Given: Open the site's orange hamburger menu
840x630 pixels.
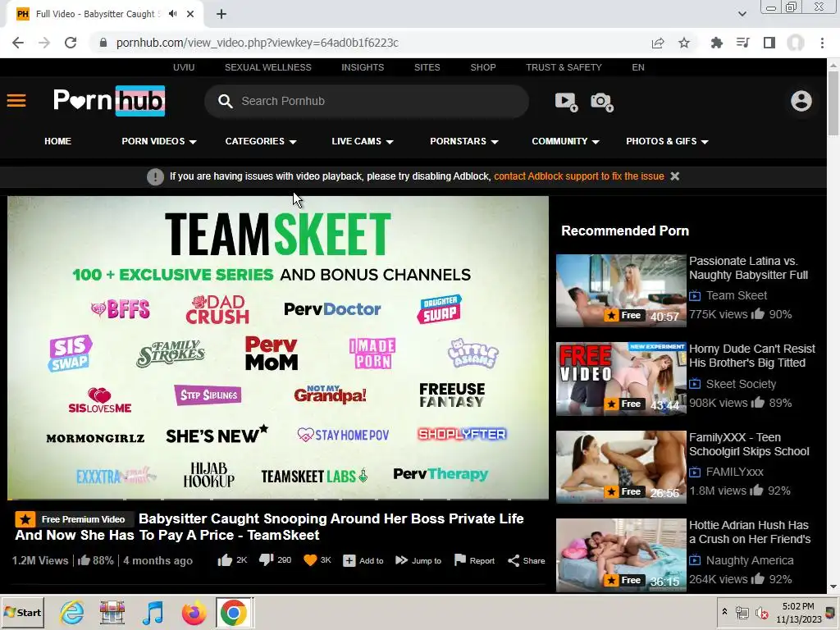Looking at the screenshot, I should (16, 101).
